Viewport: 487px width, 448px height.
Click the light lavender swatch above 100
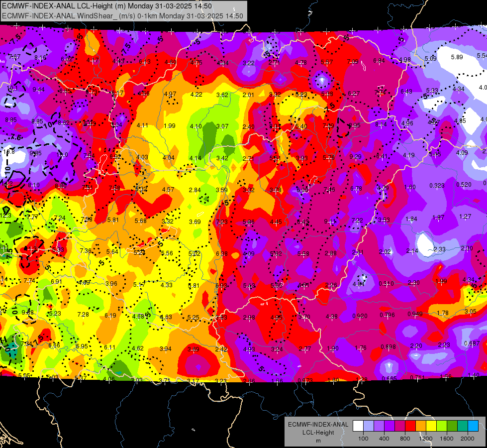pos(369,426)
